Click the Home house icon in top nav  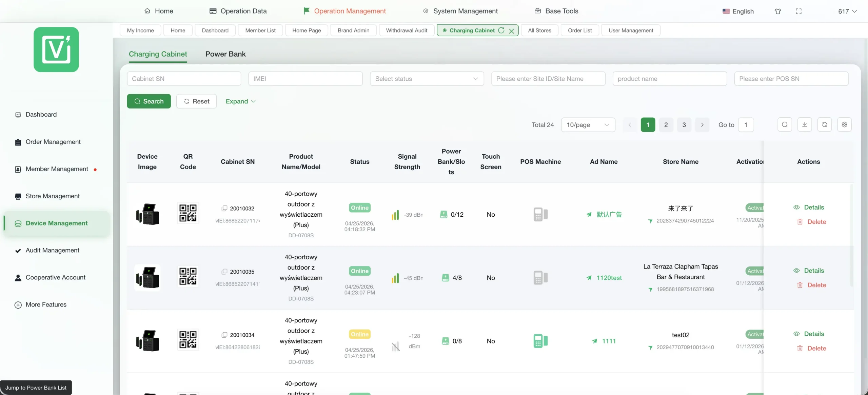[147, 11]
